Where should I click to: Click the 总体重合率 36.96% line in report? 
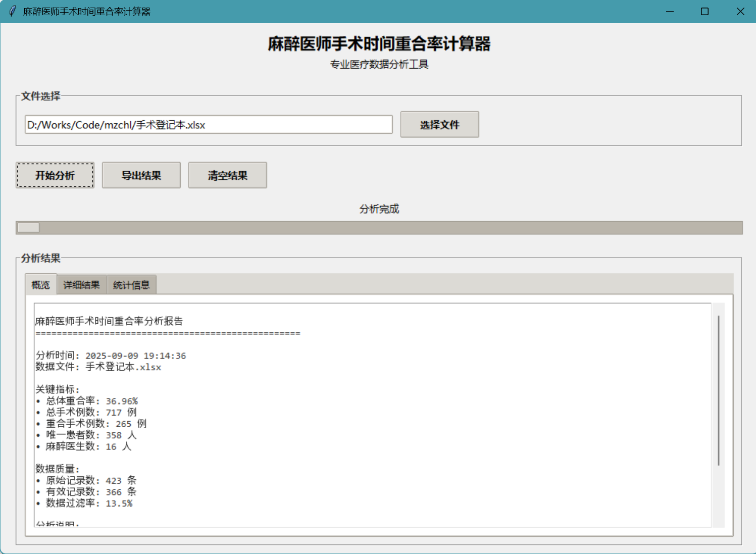tap(89, 400)
